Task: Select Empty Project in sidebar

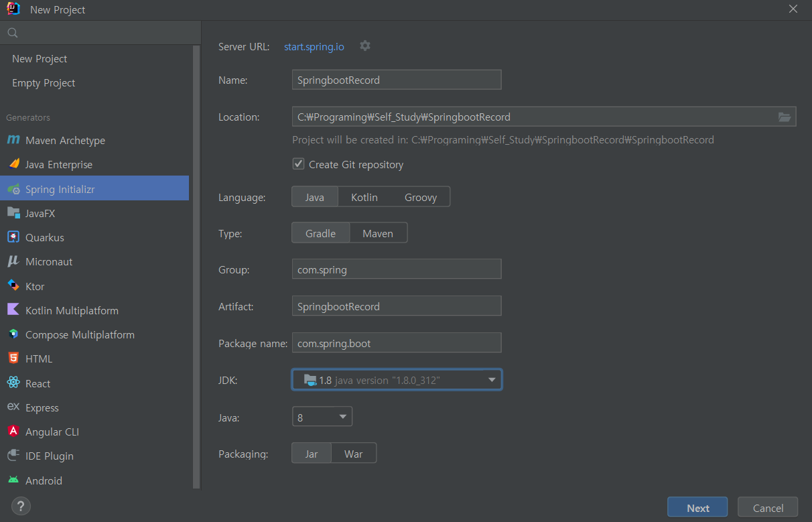Action: [x=44, y=83]
